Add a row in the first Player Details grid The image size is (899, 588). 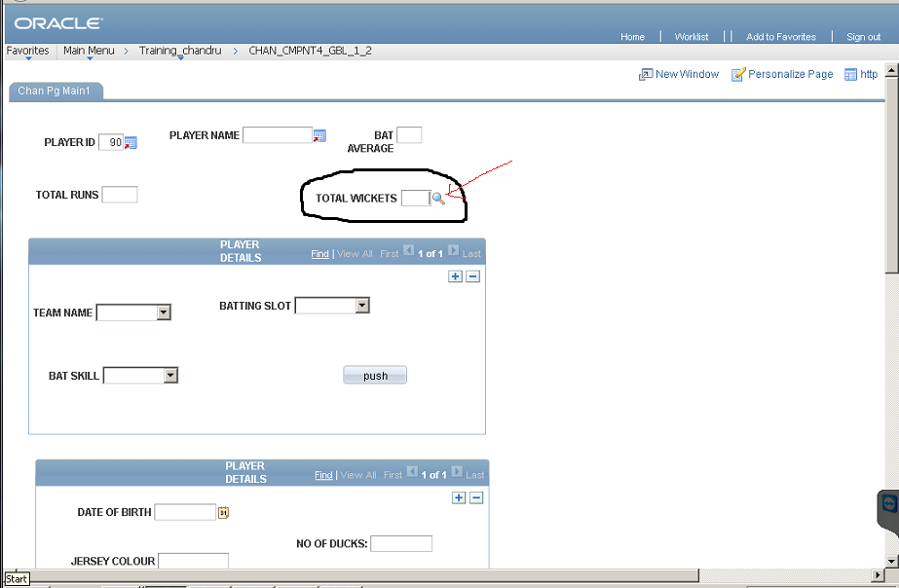pyautogui.click(x=455, y=276)
